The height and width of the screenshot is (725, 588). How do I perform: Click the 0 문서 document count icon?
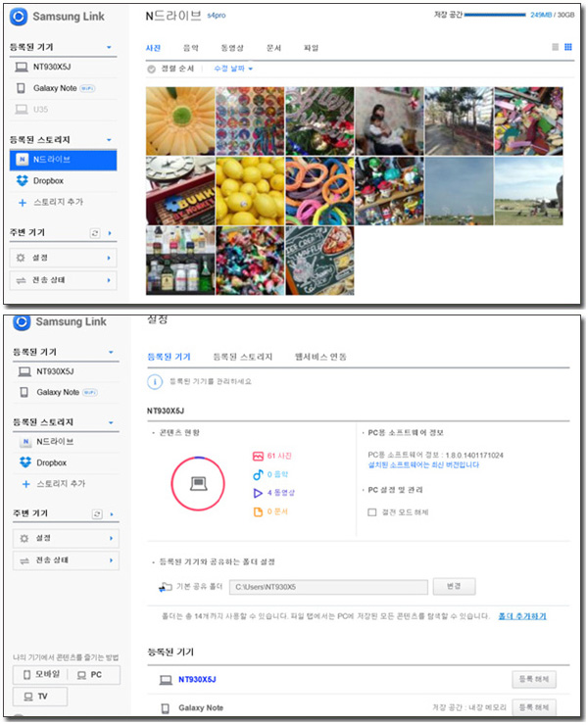tap(258, 511)
